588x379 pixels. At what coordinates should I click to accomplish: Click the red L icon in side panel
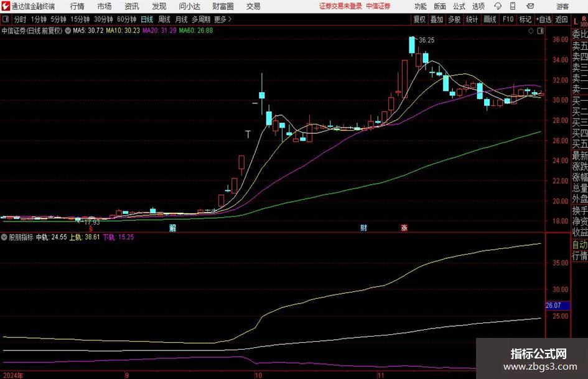pos(576,22)
